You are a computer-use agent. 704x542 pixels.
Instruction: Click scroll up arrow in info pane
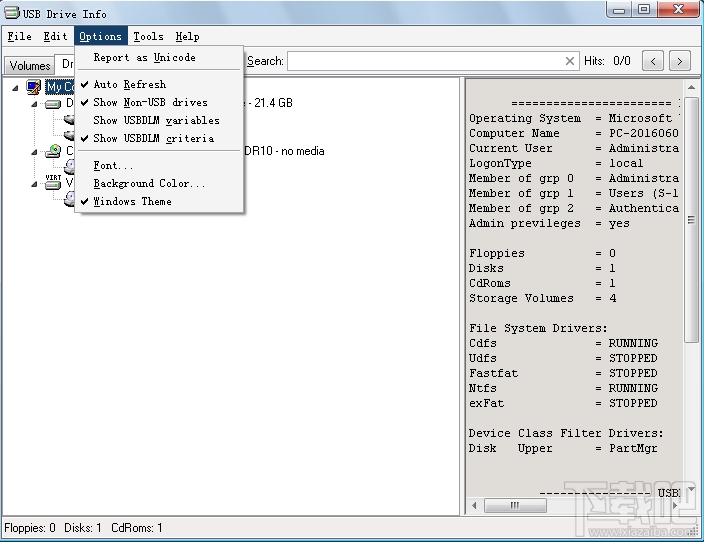click(x=691, y=87)
